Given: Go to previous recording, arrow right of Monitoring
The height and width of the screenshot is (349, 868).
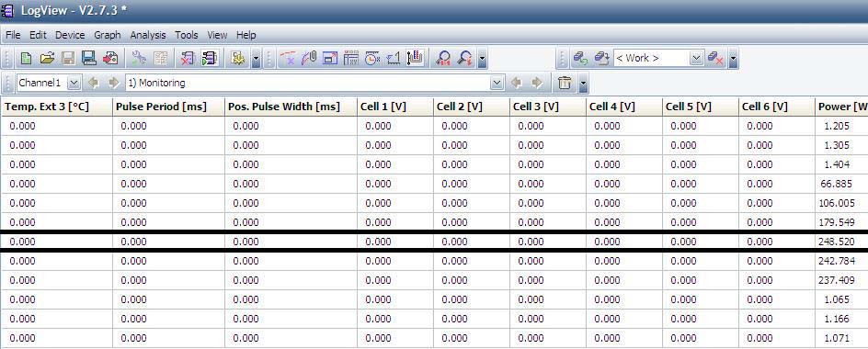Looking at the screenshot, I should click(516, 83).
